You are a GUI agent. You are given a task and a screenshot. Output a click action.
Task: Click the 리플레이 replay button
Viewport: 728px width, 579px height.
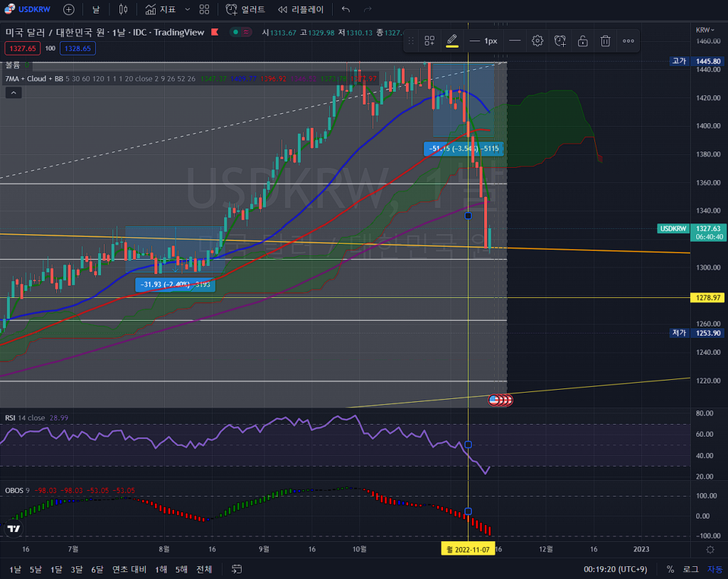pyautogui.click(x=300, y=9)
